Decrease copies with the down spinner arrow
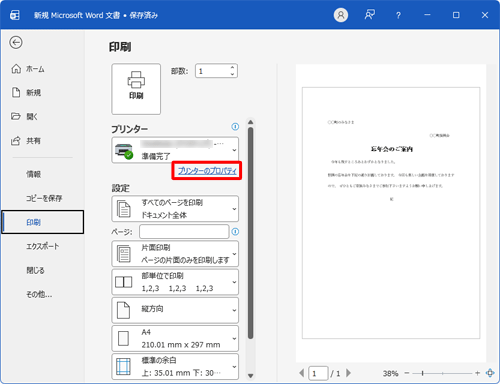The image size is (500, 384). (233, 74)
